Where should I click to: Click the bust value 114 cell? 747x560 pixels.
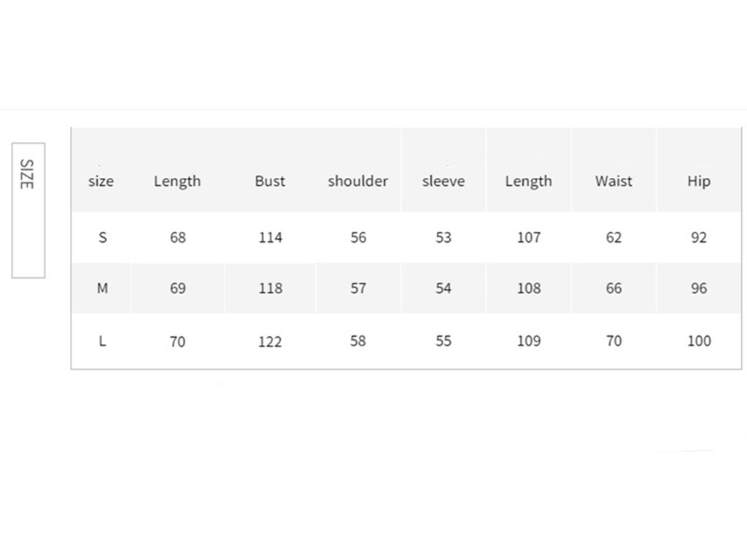[270, 237]
